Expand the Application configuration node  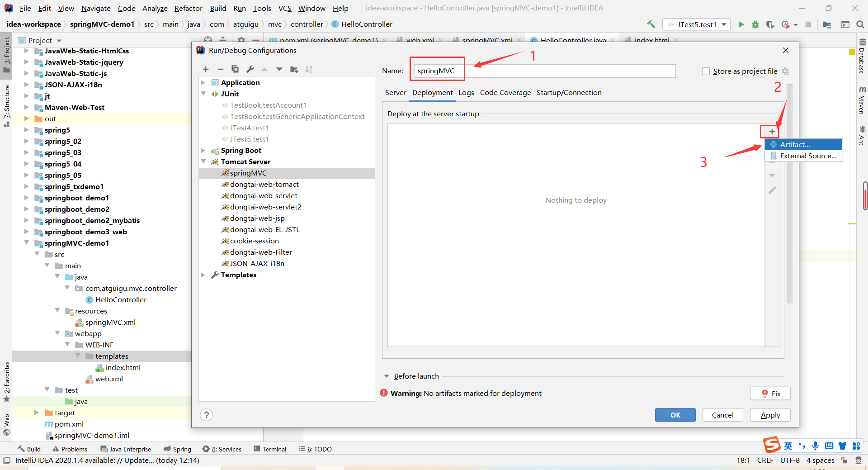203,83
